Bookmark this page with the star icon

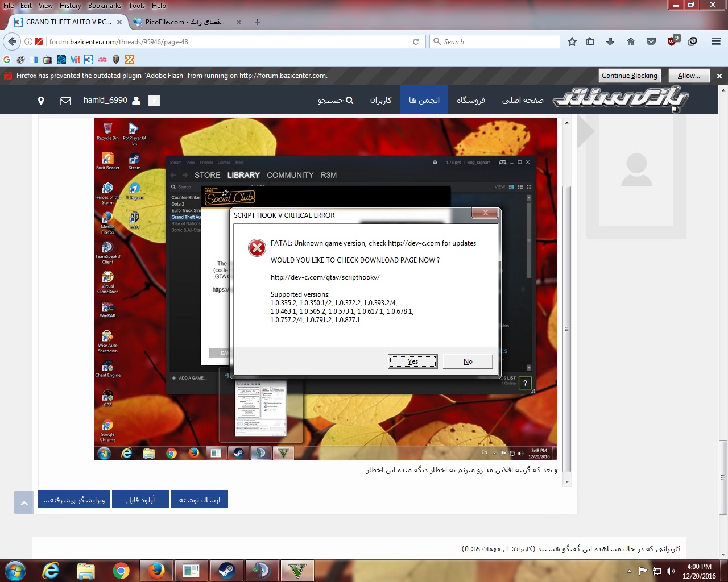[x=572, y=41]
